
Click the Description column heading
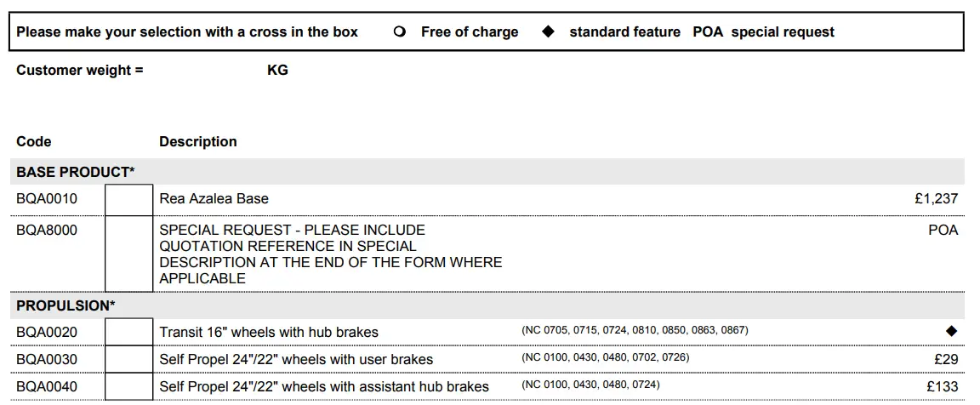click(x=198, y=141)
